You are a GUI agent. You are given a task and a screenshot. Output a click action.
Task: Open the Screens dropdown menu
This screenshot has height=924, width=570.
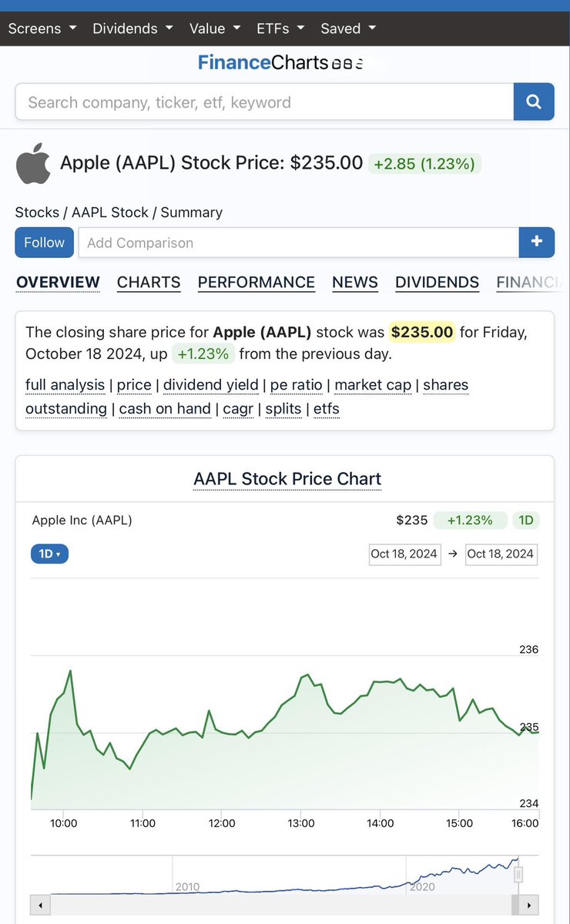click(x=42, y=28)
